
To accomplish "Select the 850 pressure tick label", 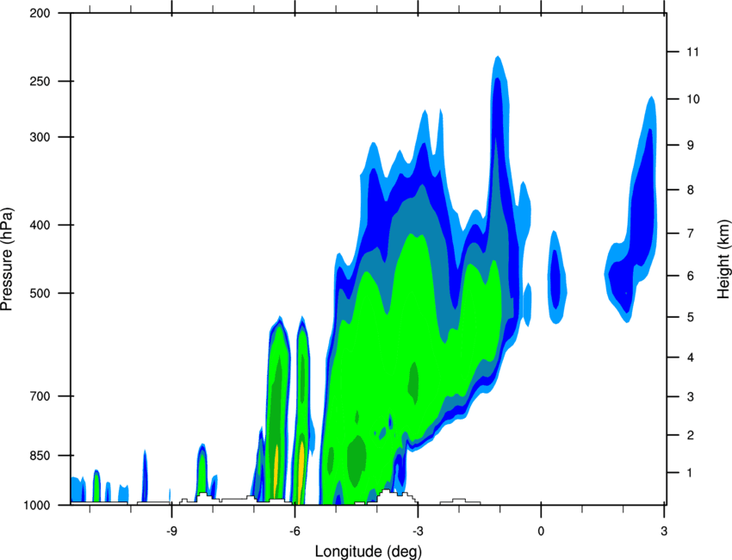I will (x=40, y=456).
